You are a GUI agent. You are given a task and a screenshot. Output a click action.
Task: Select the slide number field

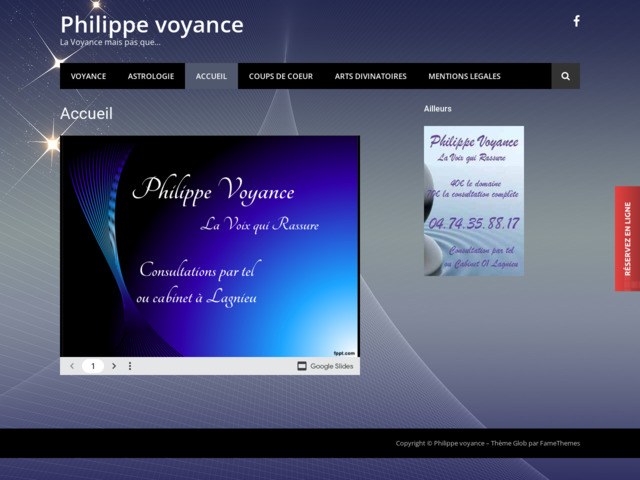tap(93, 366)
